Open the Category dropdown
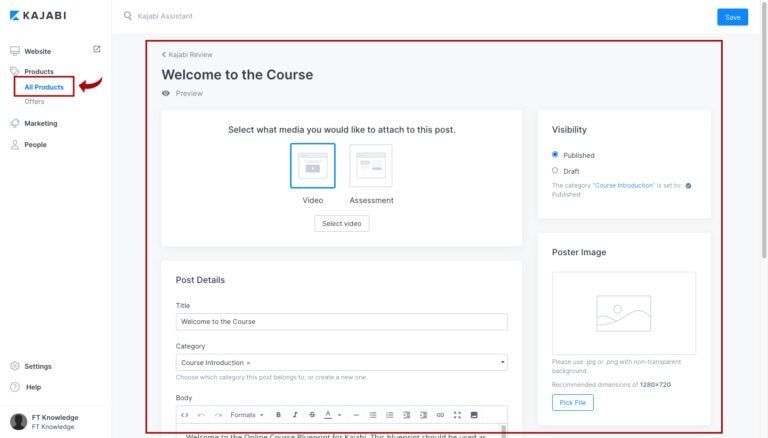768x438 pixels. (x=341, y=363)
